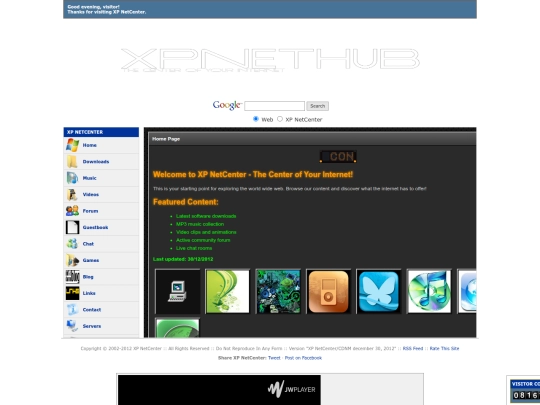540x405 pixels.
Task: Open the Forum menu item
Action: pyautogui.click(x=90, y=211)
